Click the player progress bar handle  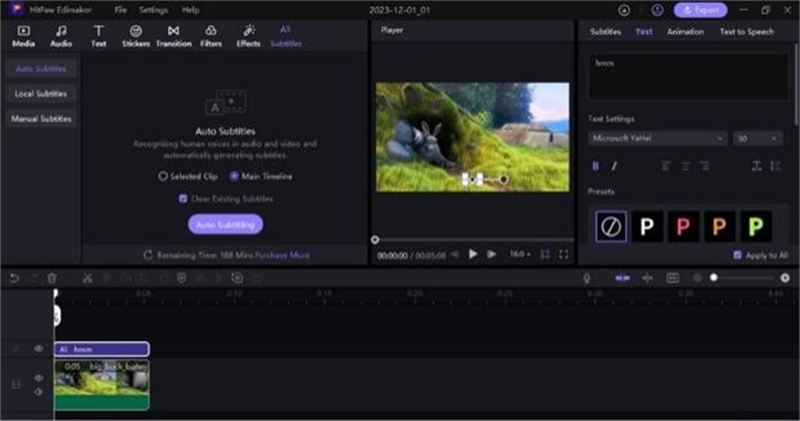[375, 239]
